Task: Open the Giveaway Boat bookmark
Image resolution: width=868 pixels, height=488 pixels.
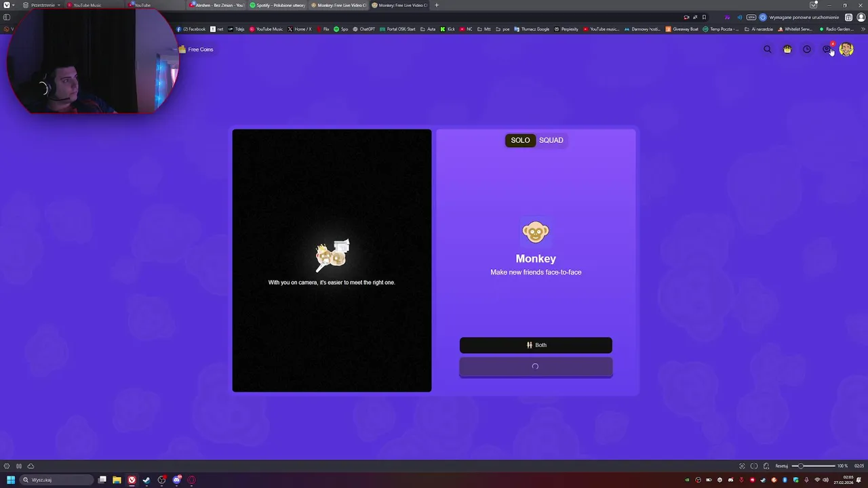Action: 682,29
